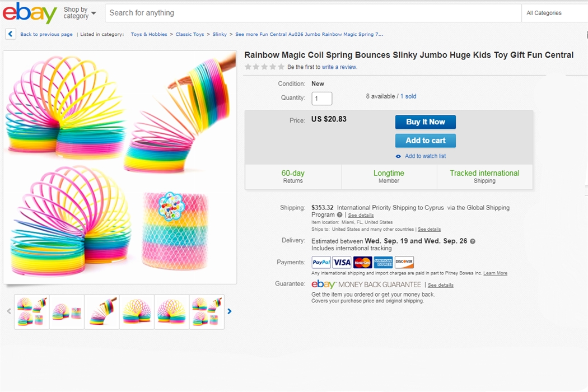
Task: Click the delivery estimate help icon
Action: tap(472, 241)
